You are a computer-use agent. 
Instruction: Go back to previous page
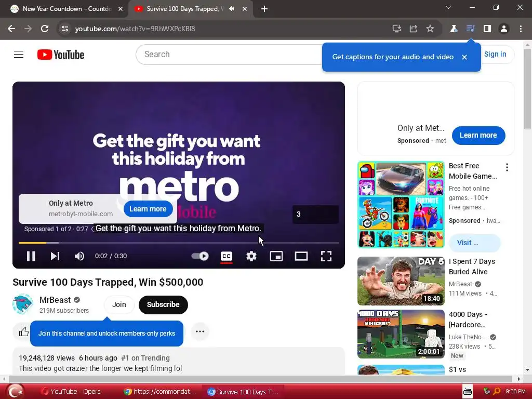click(x=11, y=29)
